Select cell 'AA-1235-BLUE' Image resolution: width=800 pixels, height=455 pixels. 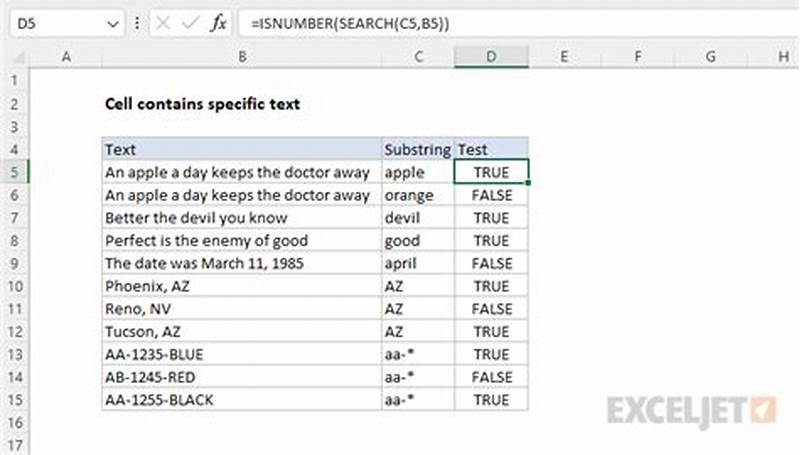242,354
